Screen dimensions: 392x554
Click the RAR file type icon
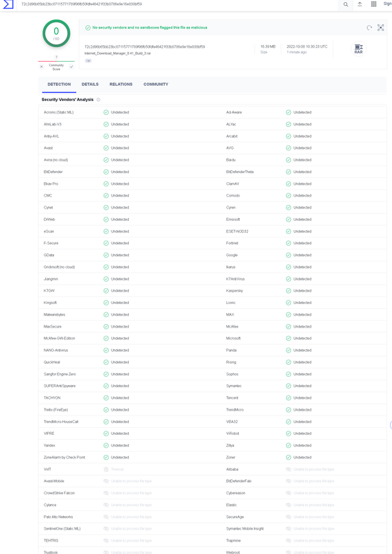pos(359,48)
